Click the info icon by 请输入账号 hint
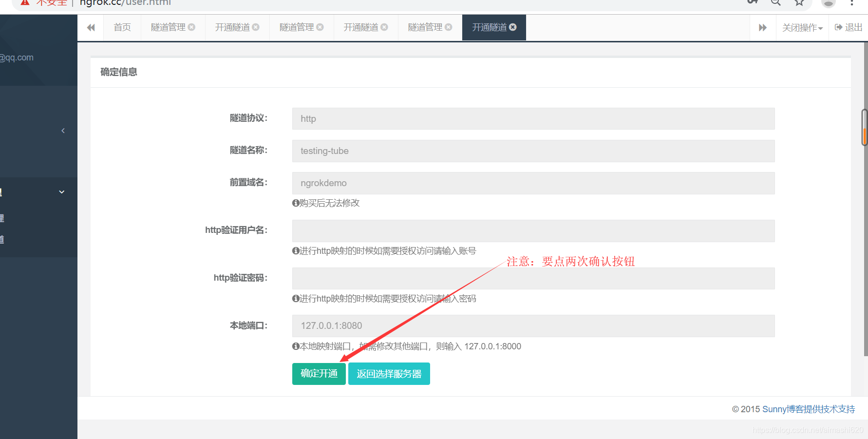 pyautogui.click(x=296, y=251)
